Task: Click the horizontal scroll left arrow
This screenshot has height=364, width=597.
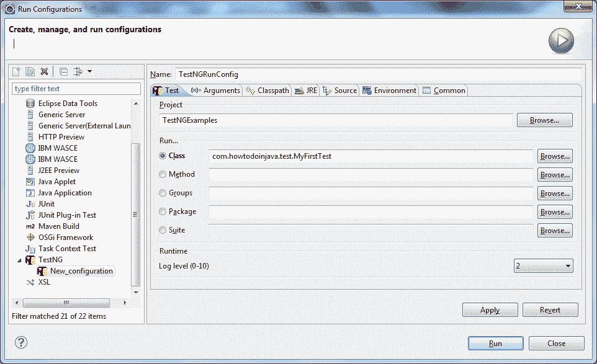Action: (16, 303)
